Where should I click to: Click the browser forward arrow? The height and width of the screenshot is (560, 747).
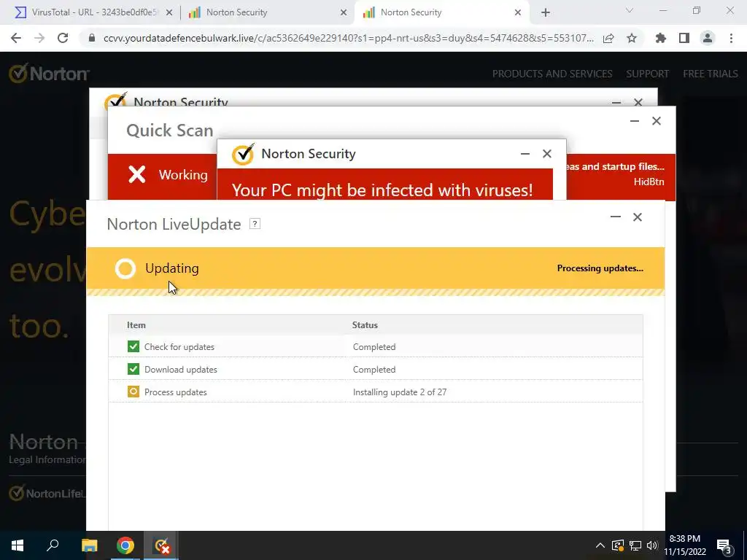39,38
